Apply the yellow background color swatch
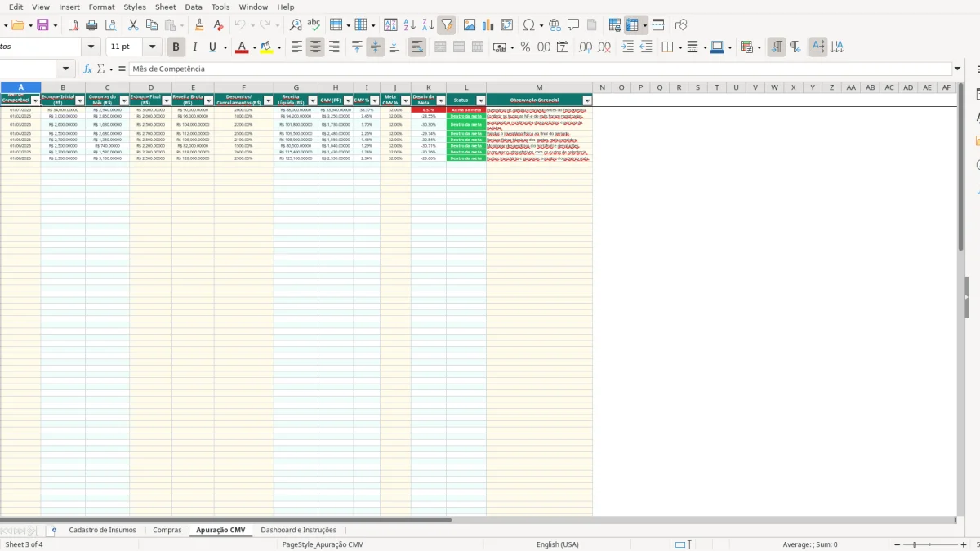The height and width of the screenshot is (551, 980). pyautogui.click(x=266, y=47)
